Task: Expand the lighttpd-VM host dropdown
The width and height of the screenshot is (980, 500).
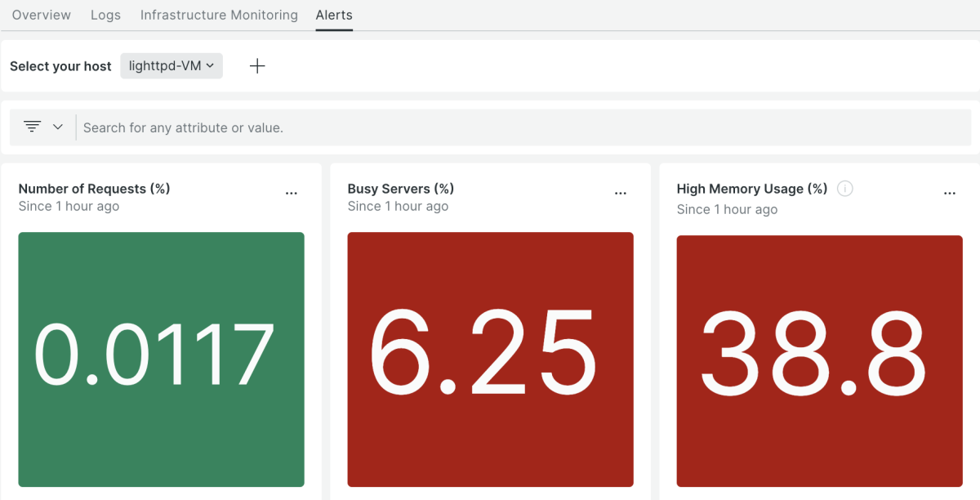Action: point(171,66)
